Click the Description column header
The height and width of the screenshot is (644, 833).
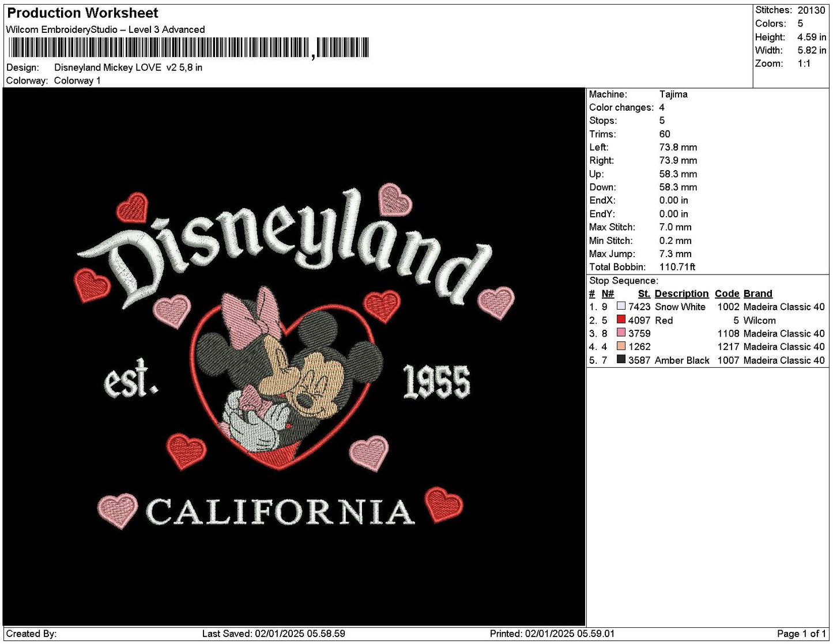681,293
